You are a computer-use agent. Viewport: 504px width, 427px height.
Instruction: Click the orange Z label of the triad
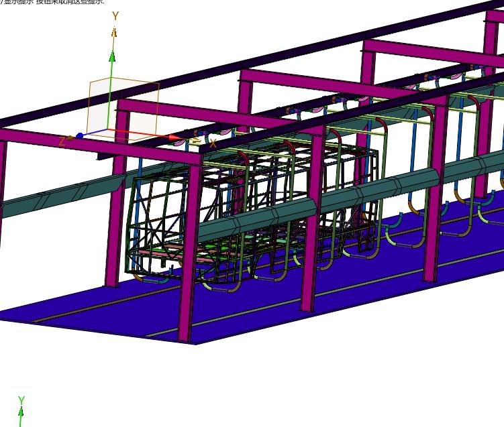tap(62, 141)
